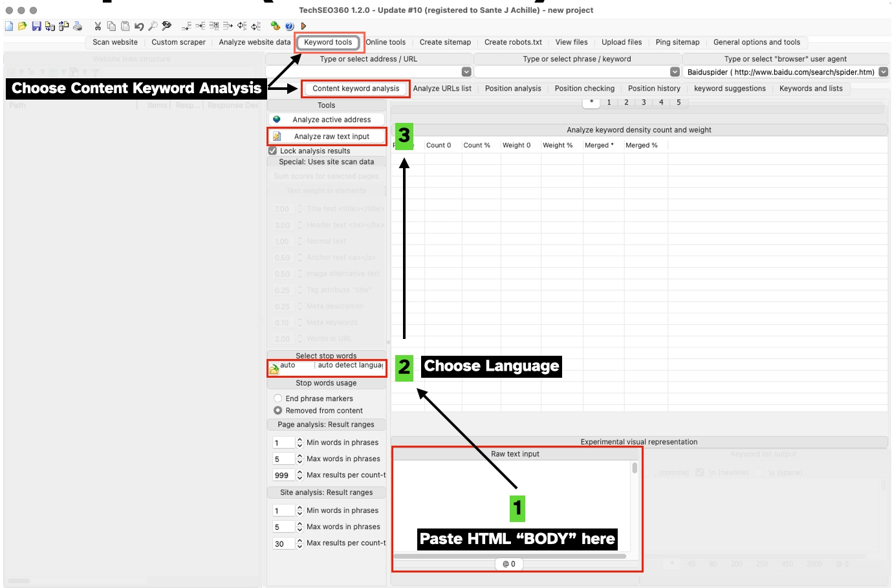The height and width of the screenshot is (588, 892).
Task: Open the address / URL dropdown arrow
Action: 466,72
